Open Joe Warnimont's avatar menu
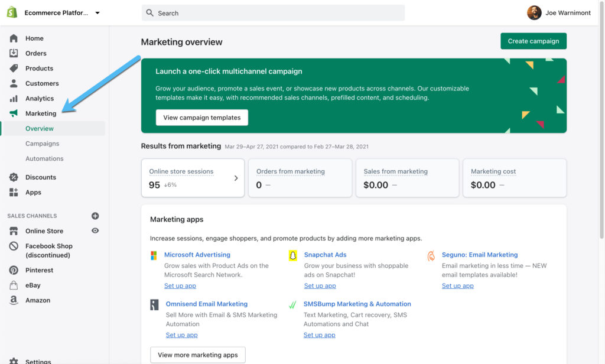 click(534, 13)
